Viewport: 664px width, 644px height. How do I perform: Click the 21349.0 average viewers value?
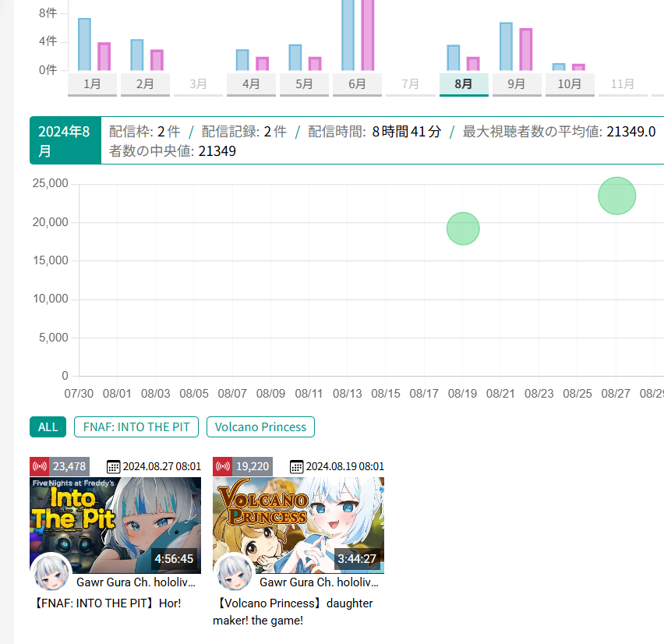631,132
